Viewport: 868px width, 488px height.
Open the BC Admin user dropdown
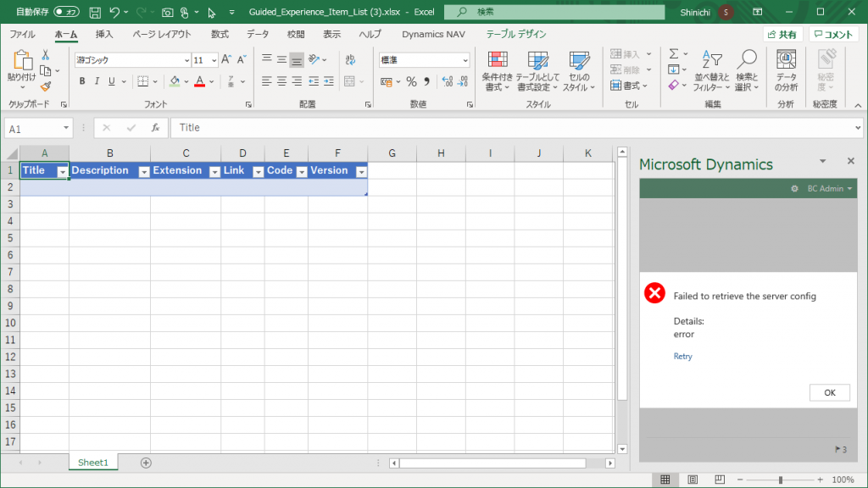[x=829, y=189]
